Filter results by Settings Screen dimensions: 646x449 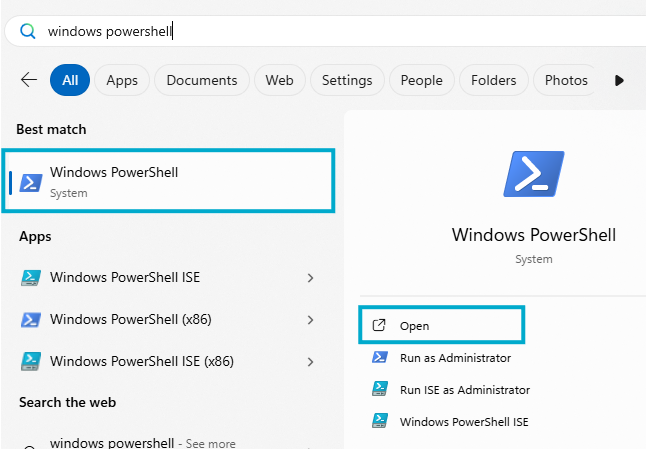[x=347, y=80]
